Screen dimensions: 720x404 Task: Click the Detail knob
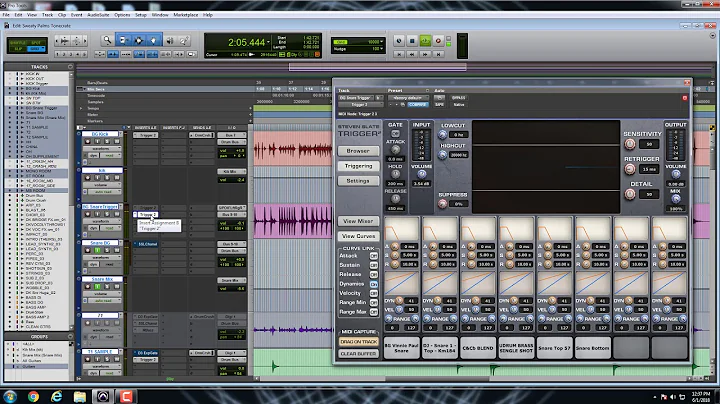tap(630, 194)
